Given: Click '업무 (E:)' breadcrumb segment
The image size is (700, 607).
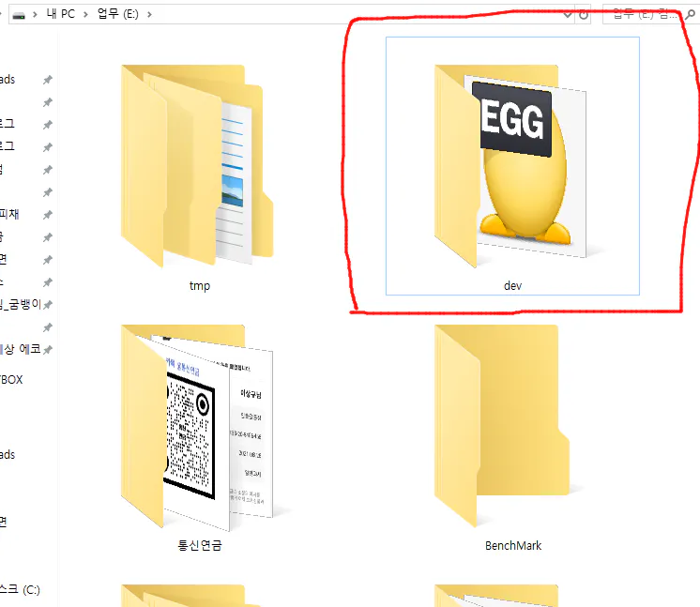Looking at the screenshot, I should coord(118,14).
